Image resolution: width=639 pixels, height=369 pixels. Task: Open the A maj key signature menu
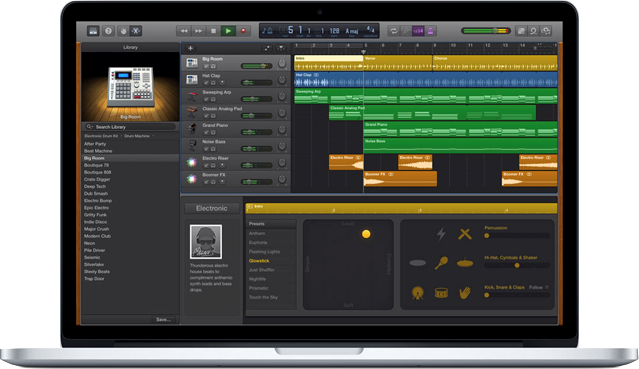pyautogui.click(x=352, y=31)
